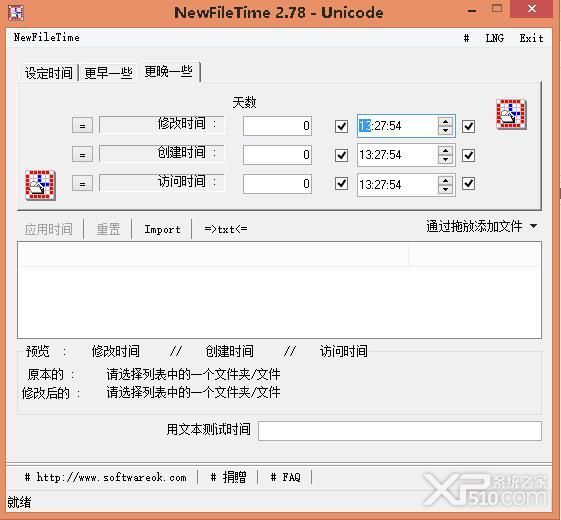The width and height of the screenshot is (561, 520).
Task: Click the 创建时间 days input field
Action: 277,155
